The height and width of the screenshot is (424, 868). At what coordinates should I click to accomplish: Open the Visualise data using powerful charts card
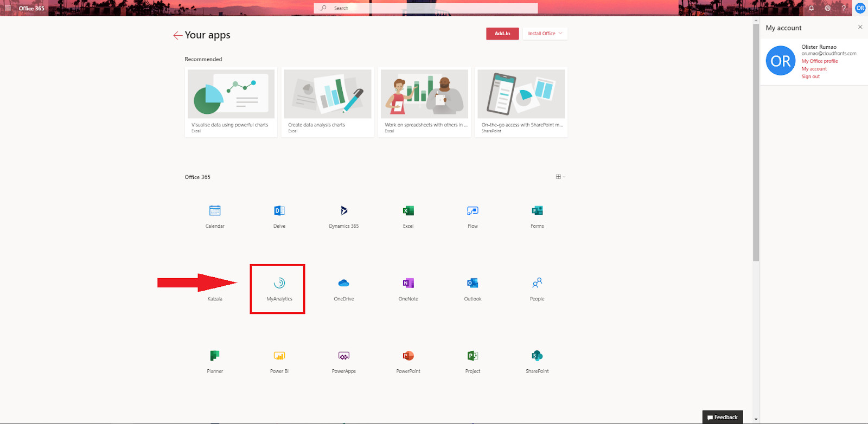[x=231, y=102]
